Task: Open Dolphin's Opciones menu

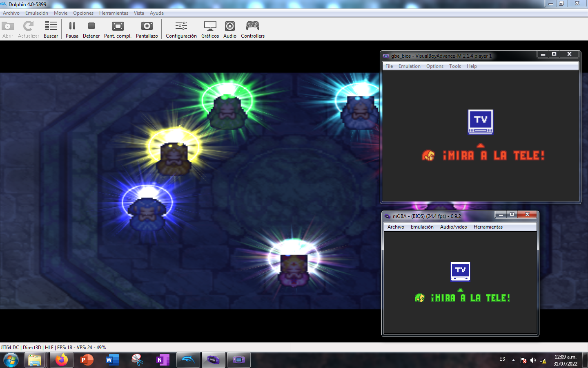Action: (x=83, y=13)
